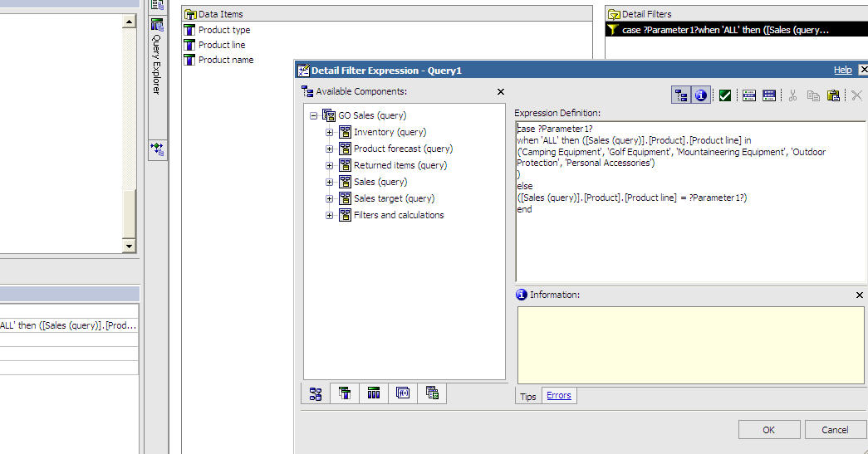Expand the Returned items (query) node
The height and width of the screenshot is (454, 868).
(330, 165)
